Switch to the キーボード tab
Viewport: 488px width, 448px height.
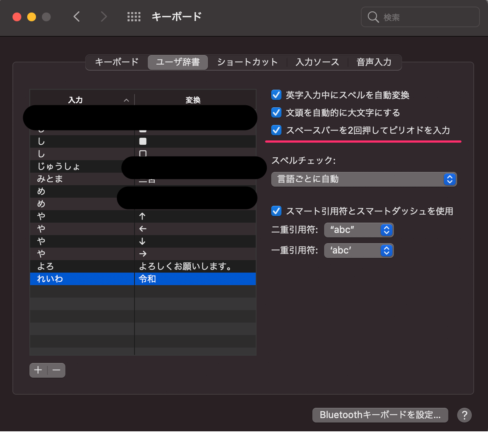[117, 62]
